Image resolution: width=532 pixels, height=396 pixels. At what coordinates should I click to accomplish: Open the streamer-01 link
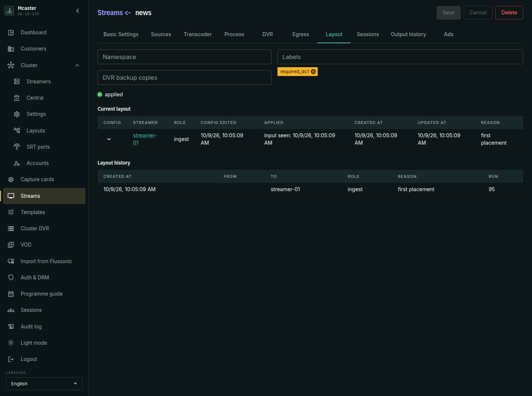145,139
